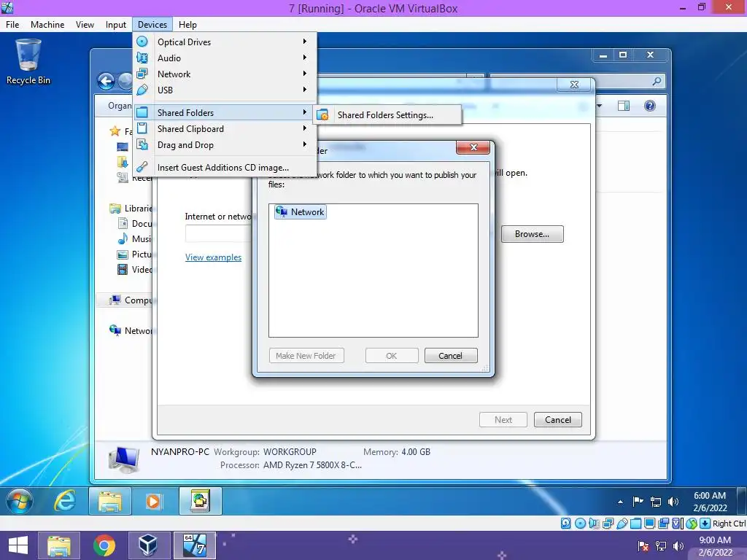Expand USB submenu
This screenshot has width=747, height=560.
point(225,90)
